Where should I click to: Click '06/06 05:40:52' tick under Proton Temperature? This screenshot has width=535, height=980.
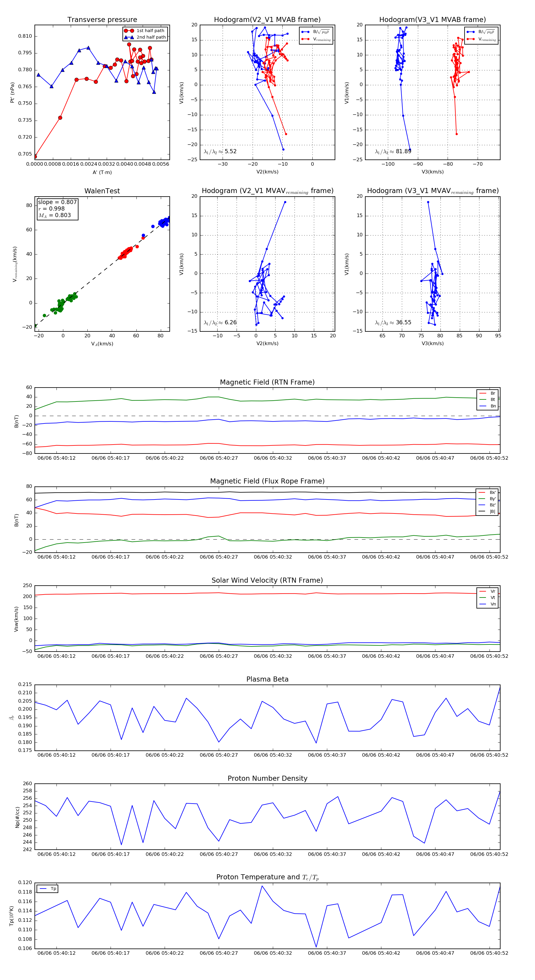click(x=489, y=953)
